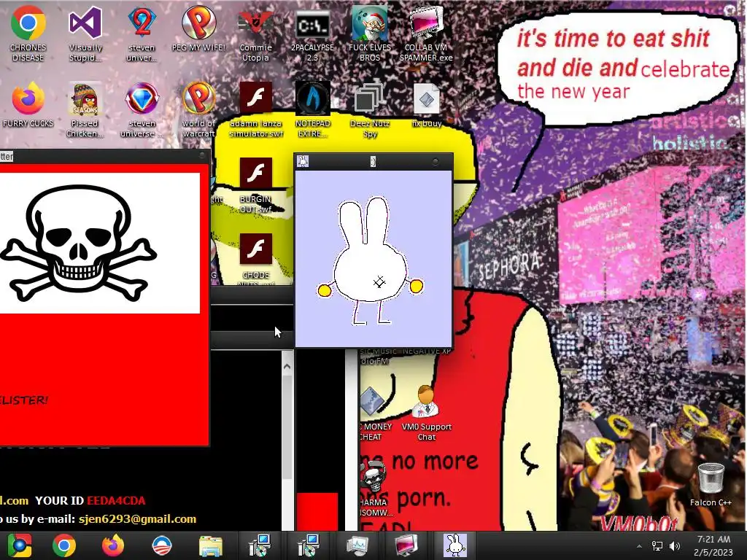Click the white bunny drawing
Image resolution: width=747 pixels, height=560 pixels.
[x=370, y=261]
